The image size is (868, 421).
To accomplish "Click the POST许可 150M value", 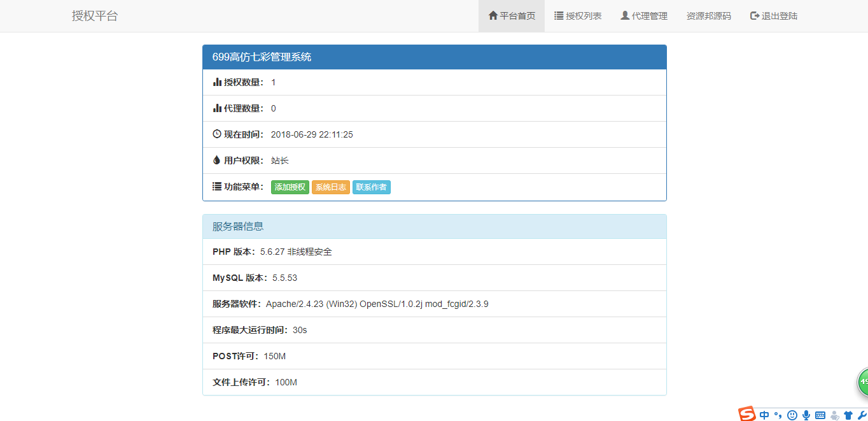I will (275, 356).
